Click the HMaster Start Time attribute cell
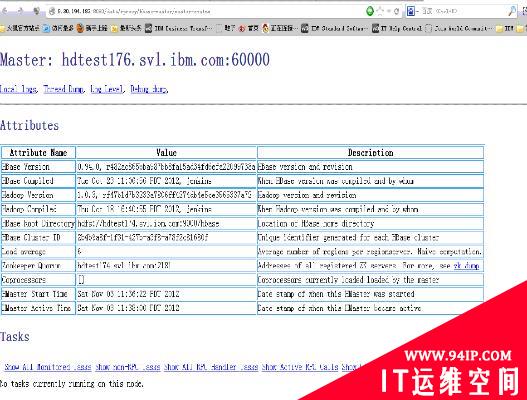Image resolution: width=527 pixels, height=400 pixels. click(x=38, y=294)
